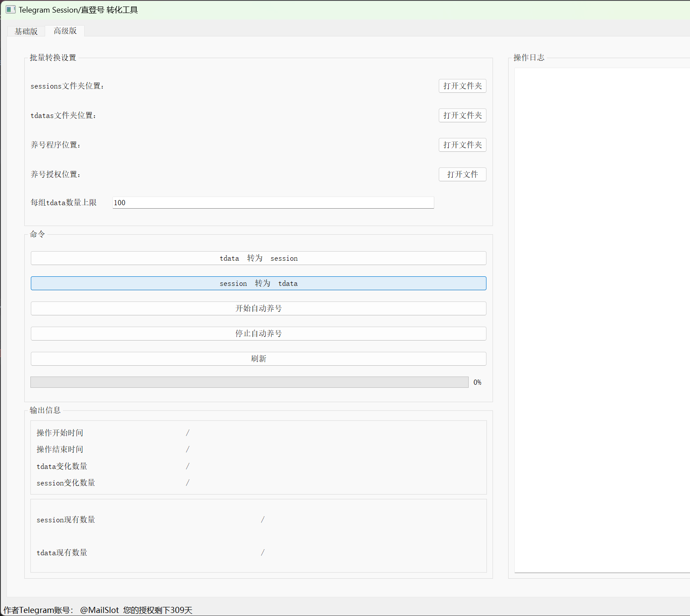This screenshot has width=690, height=616.
Task: Click the 0% progress bar
Action: tap(249, 382)
